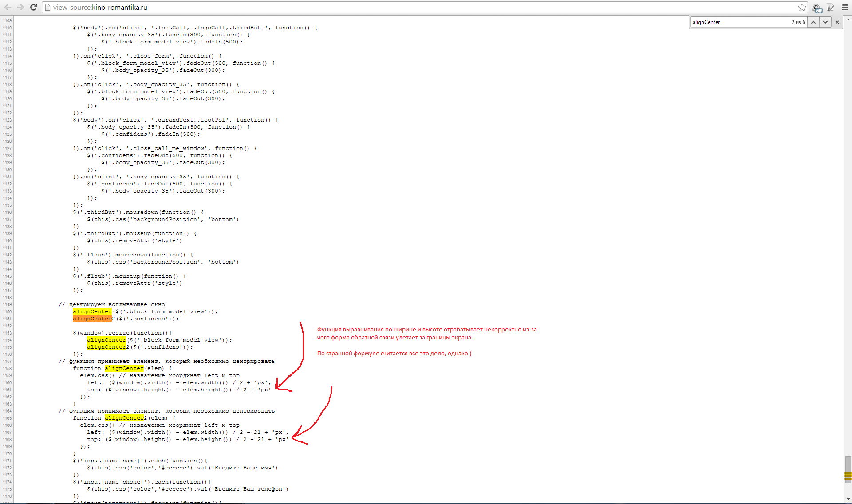Click line number 1150 in the gutter
This screenshot has height=504, width=852.
coord(7,312)
